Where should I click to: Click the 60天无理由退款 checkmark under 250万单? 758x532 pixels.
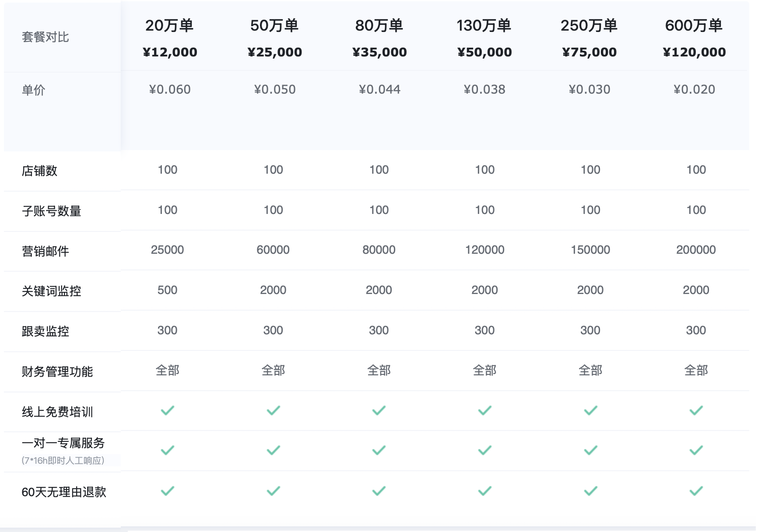[590, 491]
